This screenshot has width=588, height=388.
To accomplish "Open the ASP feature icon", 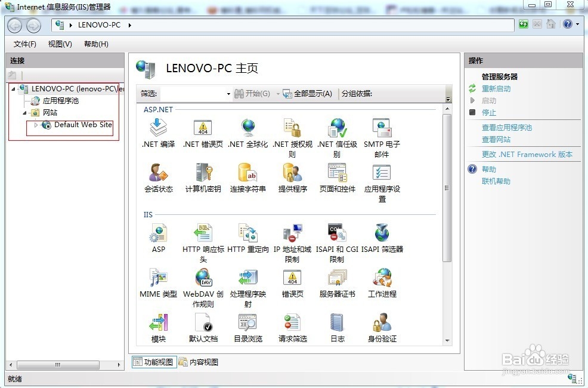I will click(158, 233).
